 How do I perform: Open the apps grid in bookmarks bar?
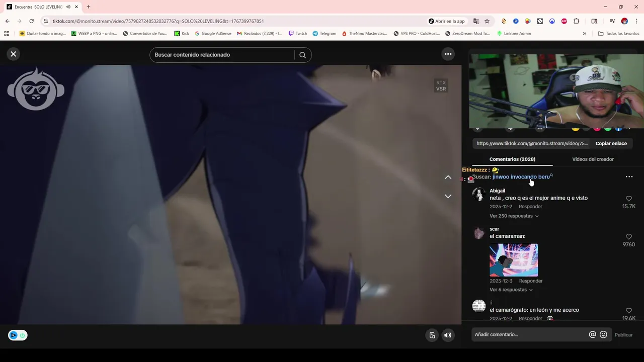[x=7, y=34]
